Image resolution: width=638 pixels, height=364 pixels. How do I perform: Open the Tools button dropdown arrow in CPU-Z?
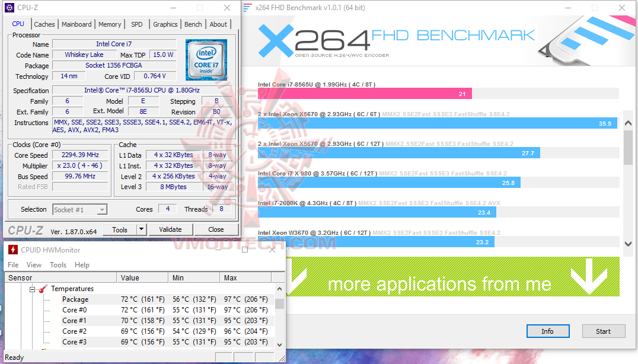point(141,229)
